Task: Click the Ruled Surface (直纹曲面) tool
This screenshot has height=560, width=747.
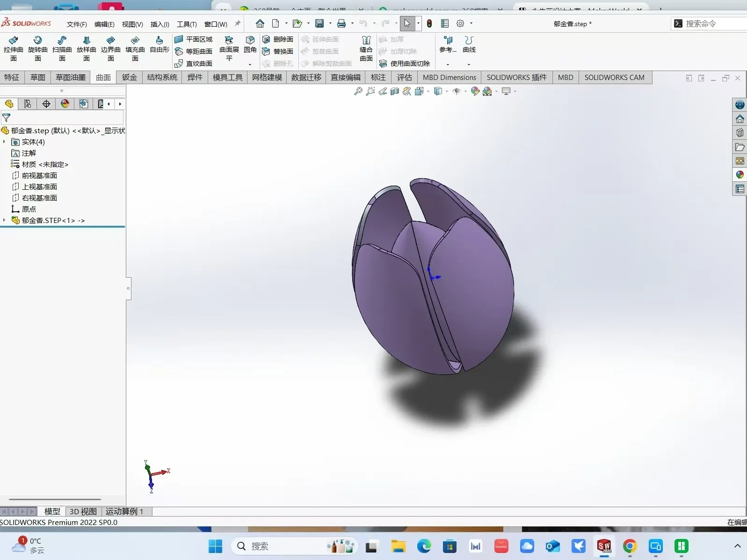Action: (x=194, y=64)
